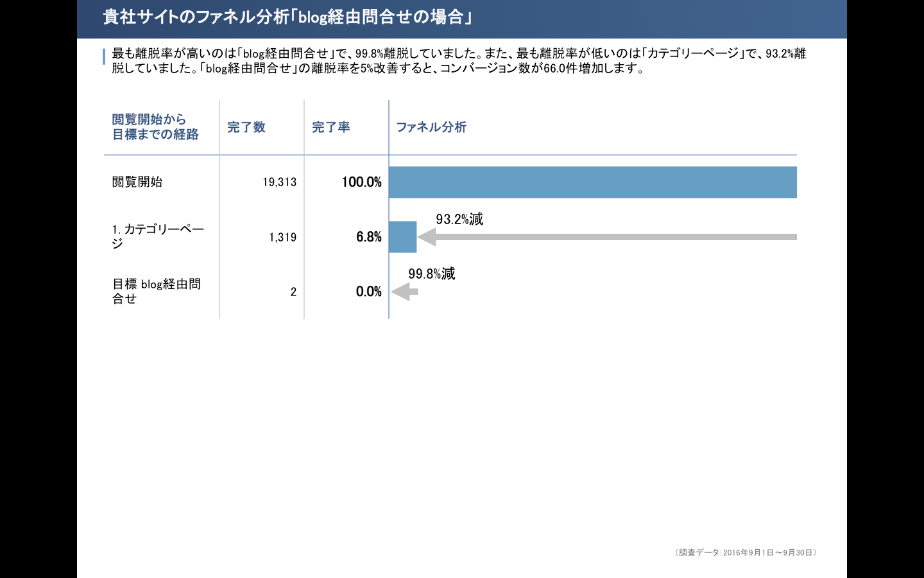Click the '閲覧開始' row label

(137, 182)
